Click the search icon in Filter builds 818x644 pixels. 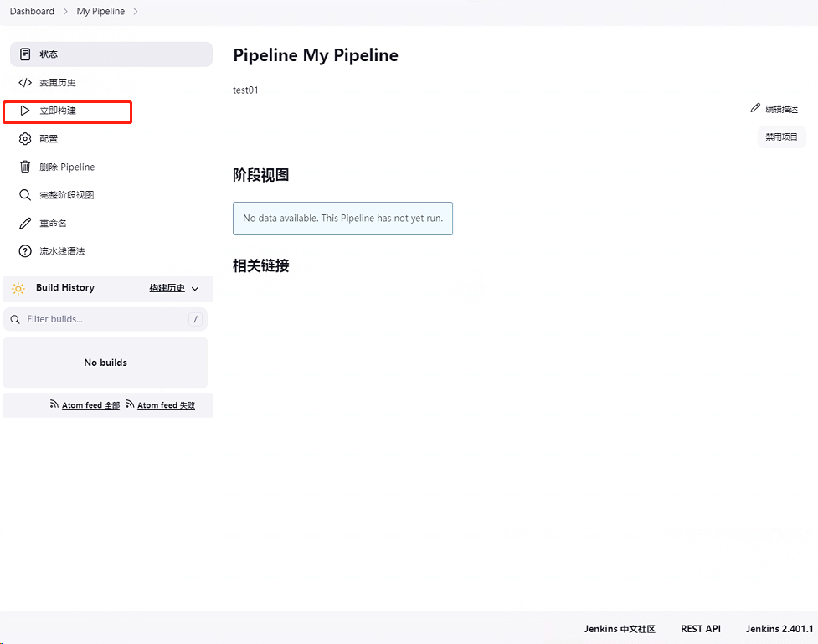click(15, 319)
